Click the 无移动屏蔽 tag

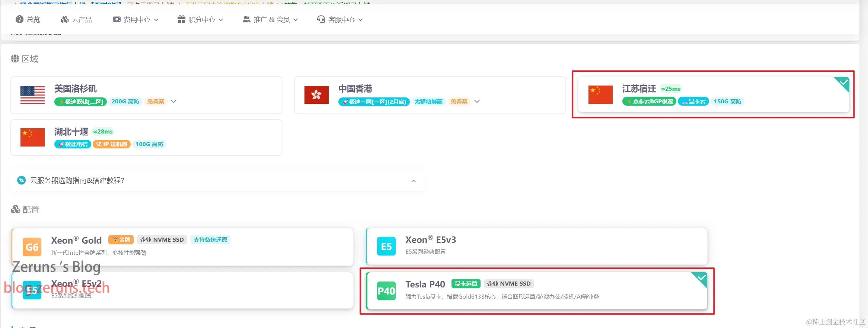pyautogui.click(x=428, y=102)
